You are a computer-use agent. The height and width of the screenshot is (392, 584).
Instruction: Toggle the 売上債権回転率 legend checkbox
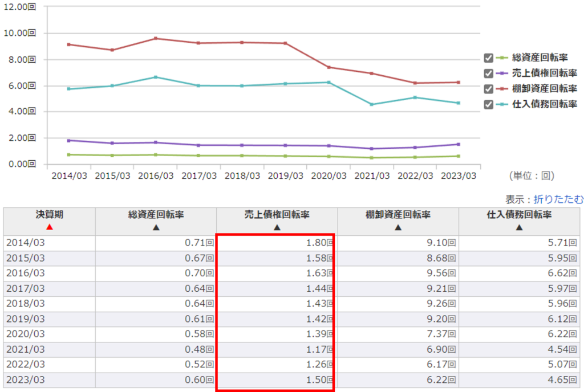coord(488,73)
